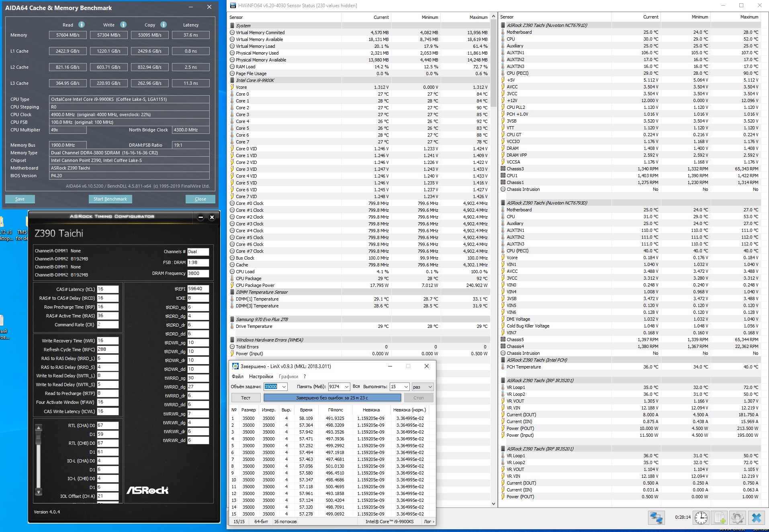769x532 pixels.
Task: Click the Refresh Cycle Time (tRFC) field
Action: tap(108, 350)
